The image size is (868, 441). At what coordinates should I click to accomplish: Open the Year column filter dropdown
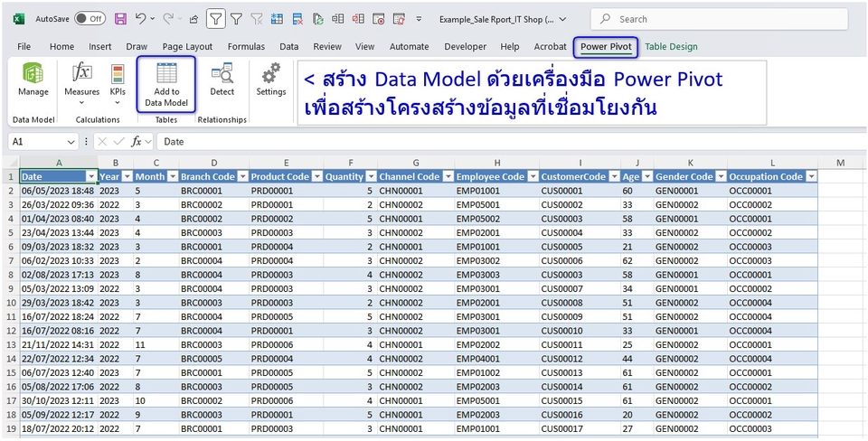pyautogui.click(x=127, y=176)
